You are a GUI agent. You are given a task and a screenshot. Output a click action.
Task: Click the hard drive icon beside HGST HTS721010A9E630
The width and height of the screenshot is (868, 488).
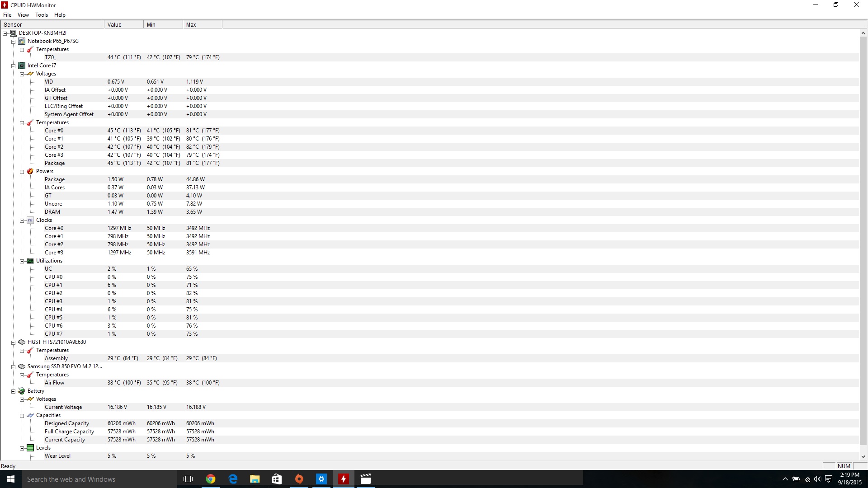coord(22,342)
